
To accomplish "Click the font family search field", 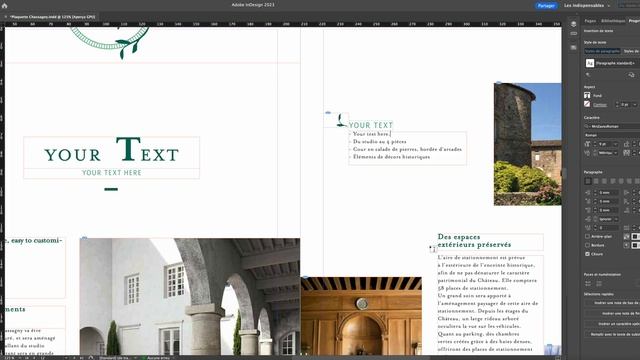I will 612,127.
